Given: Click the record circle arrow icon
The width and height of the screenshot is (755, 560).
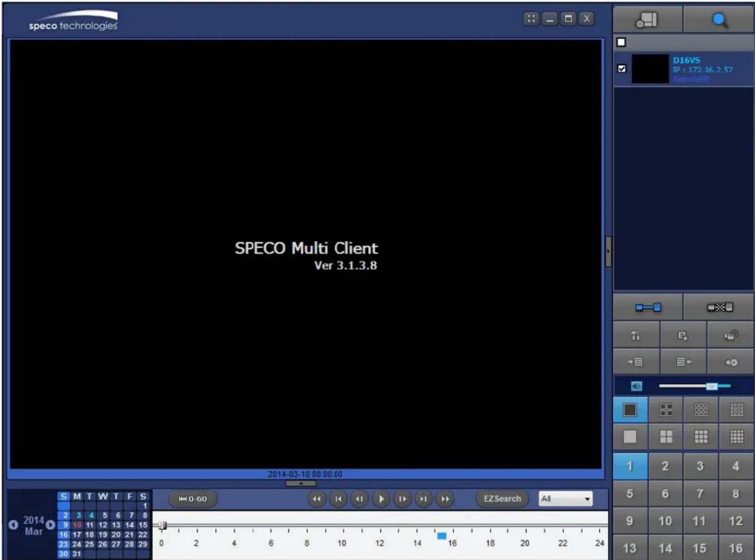Looking at the screenshot, I should 731,362.
